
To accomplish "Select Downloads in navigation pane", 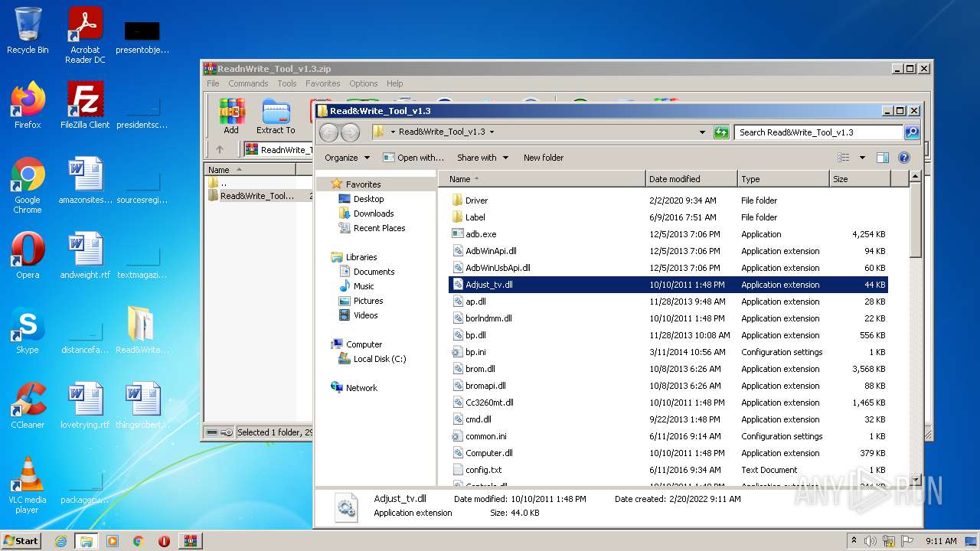I will click(374, 214).
